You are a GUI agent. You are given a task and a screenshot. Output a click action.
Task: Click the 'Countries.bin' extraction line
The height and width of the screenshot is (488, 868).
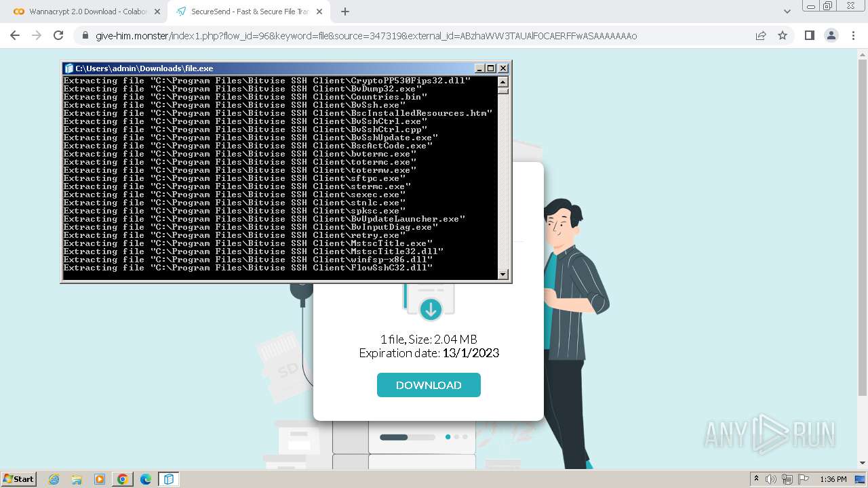(x=245, y=97)
